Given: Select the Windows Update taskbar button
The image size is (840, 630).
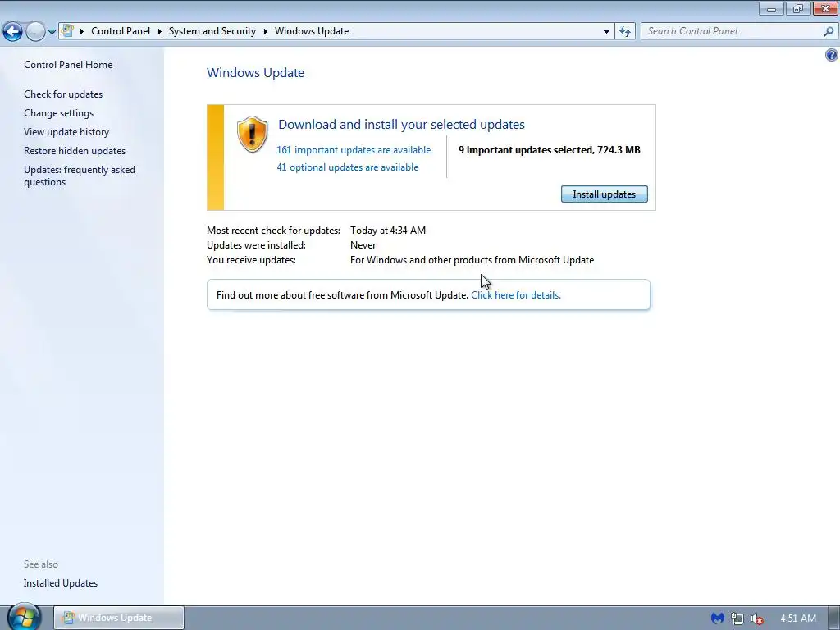Looking at the screenshot, I should pos(119,618).
